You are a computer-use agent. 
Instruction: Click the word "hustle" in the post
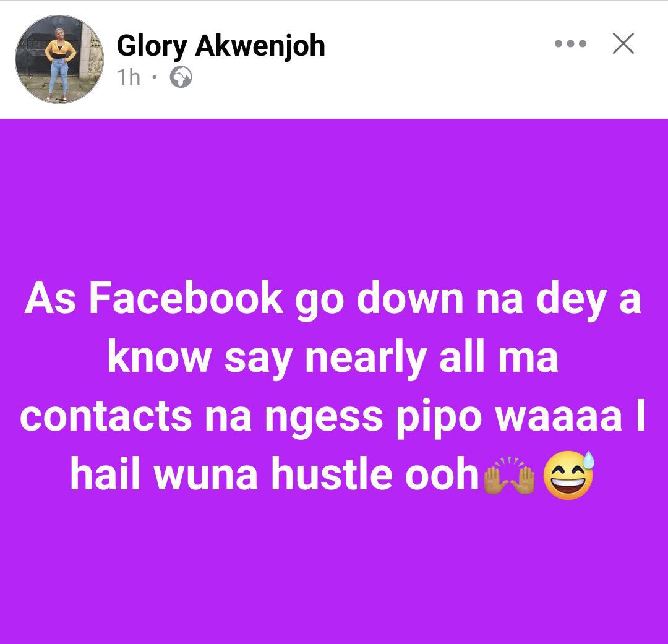[x=332, y=473]
